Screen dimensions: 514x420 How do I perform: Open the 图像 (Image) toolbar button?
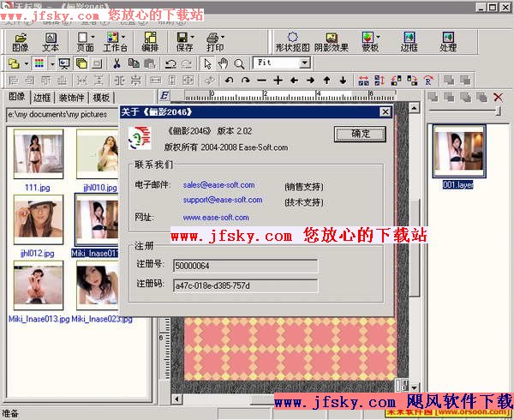(21, 42)
